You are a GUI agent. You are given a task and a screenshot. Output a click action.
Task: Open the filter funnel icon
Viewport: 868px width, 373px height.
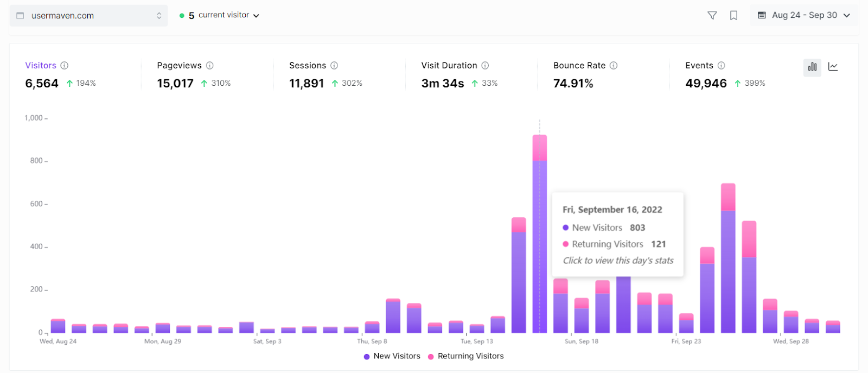pos(712,16)
